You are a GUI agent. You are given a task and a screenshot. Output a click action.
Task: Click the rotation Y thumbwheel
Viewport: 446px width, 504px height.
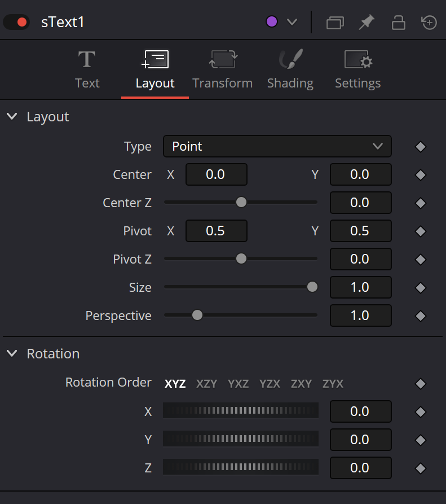(x=241, y=439)
